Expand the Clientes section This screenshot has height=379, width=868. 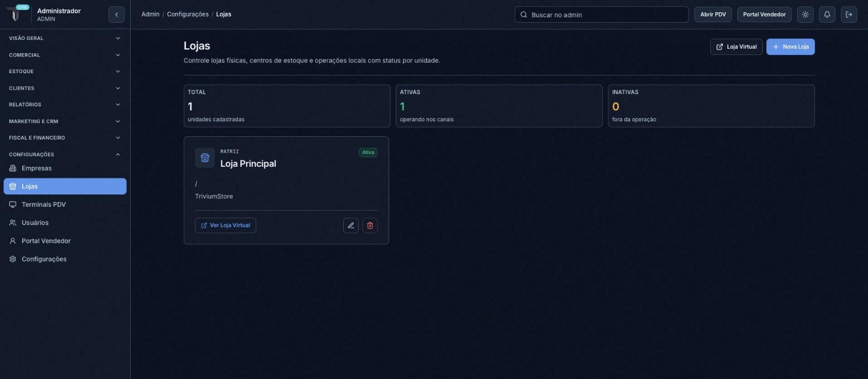point(65,88)
